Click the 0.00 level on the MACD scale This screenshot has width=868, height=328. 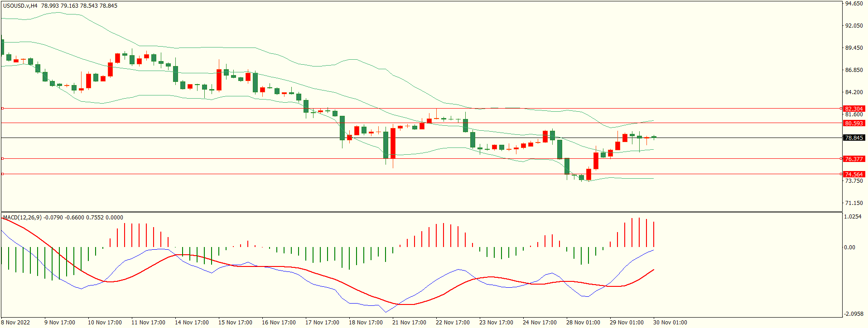coord(849,247)
